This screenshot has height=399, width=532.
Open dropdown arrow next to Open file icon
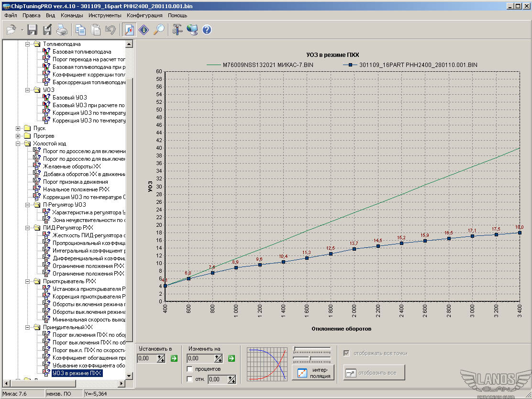tap(22, 30)
